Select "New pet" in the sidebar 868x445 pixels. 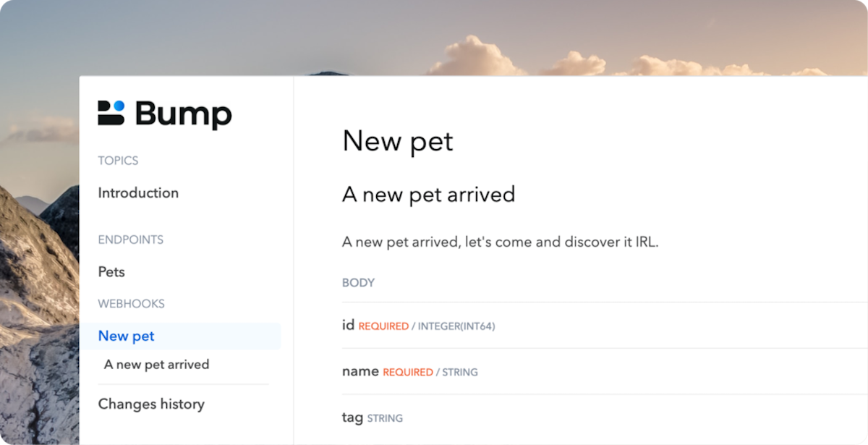[x=126, y=336]
